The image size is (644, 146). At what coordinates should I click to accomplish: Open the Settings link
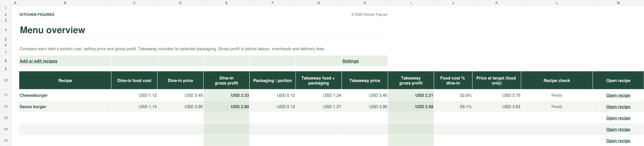click(x=350, y=61)
